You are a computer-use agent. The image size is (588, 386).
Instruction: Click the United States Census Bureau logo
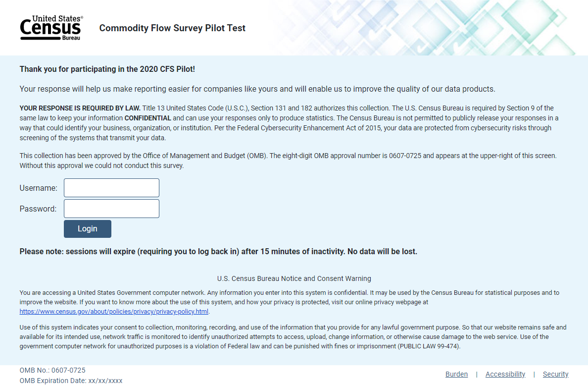[x=51, y=28]
